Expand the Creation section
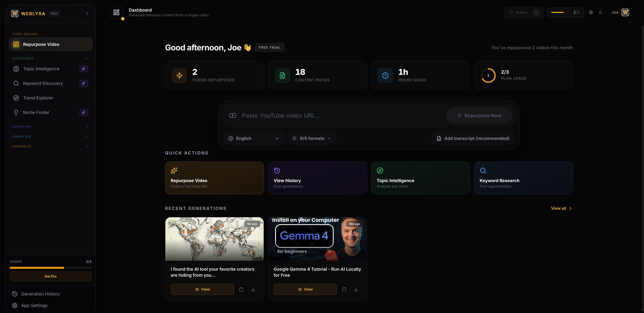 [87, 127]
